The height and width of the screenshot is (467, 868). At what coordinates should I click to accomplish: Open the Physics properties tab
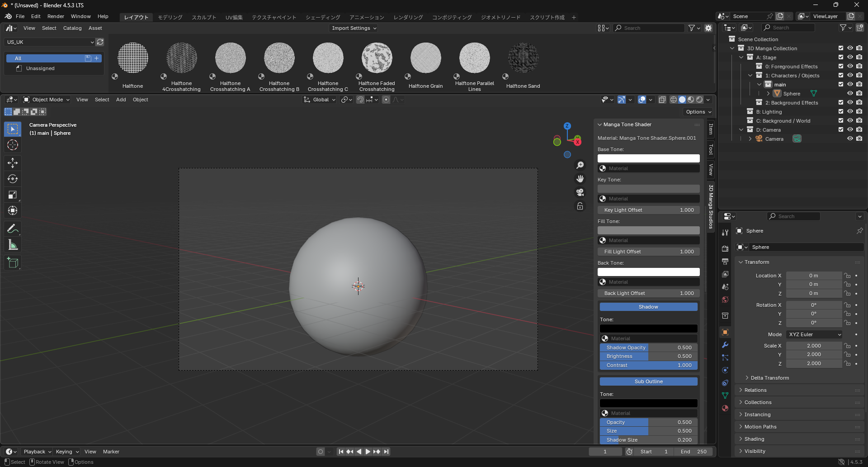coord(725,370)
